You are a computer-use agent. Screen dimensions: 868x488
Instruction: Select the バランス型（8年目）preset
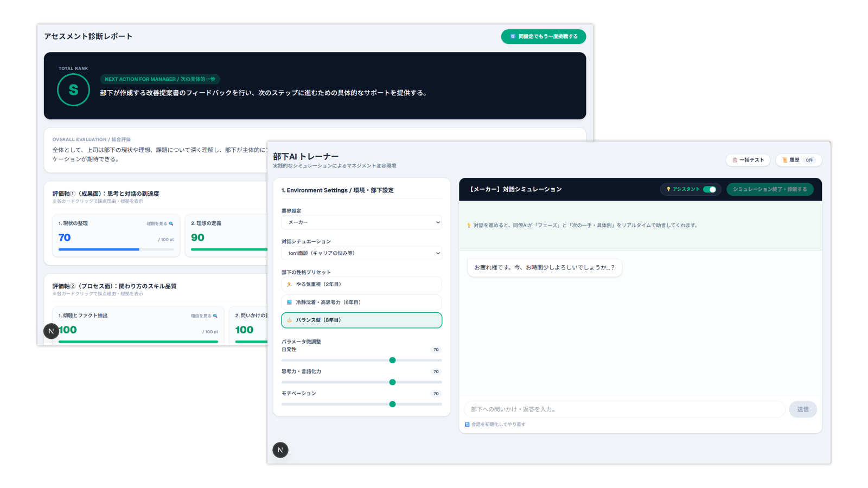(361, 320)
